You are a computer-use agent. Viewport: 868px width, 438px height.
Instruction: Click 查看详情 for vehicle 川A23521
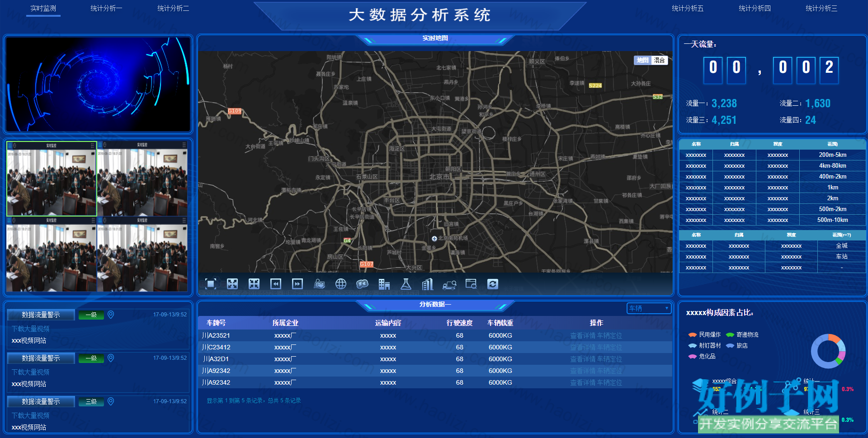click(x=583, y=335)
